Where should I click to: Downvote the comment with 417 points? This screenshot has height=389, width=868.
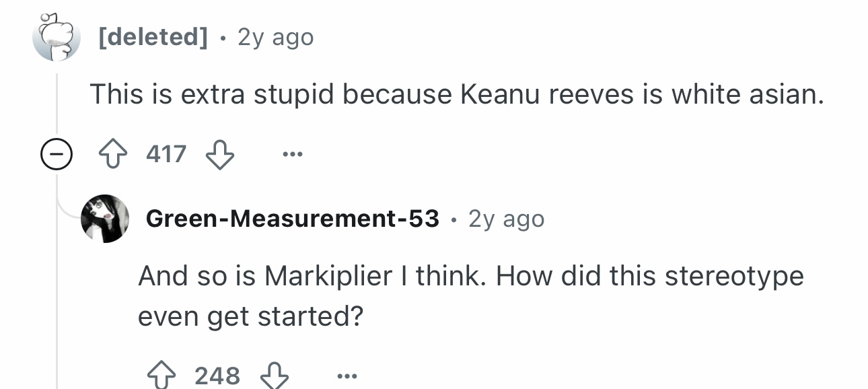(x=219, y=155)
